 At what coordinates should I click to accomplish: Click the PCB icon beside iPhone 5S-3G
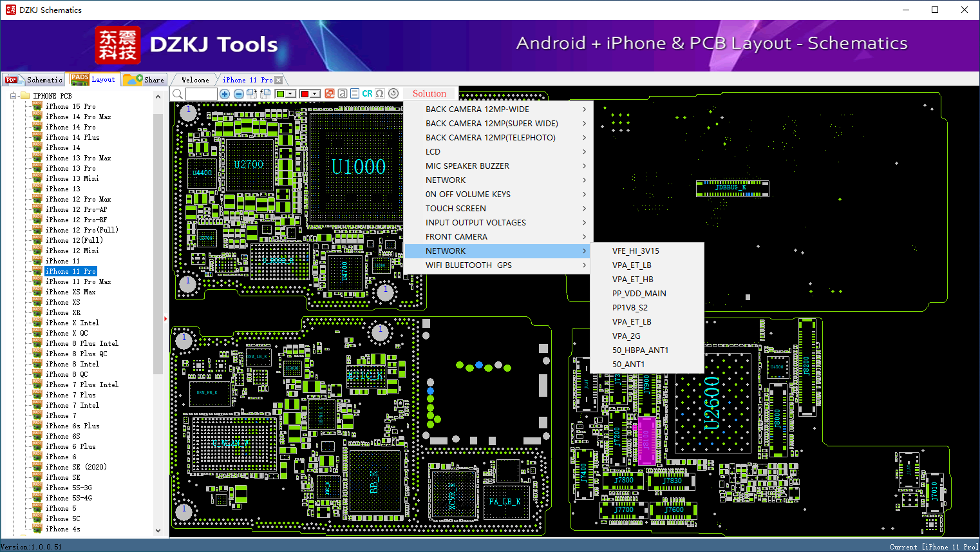(x=37, y=488)
